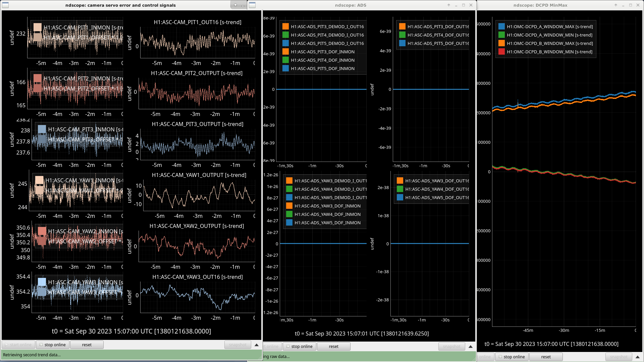Click the green swatch for ADS_YAW4_DOF_OUT16

(400, 189)
